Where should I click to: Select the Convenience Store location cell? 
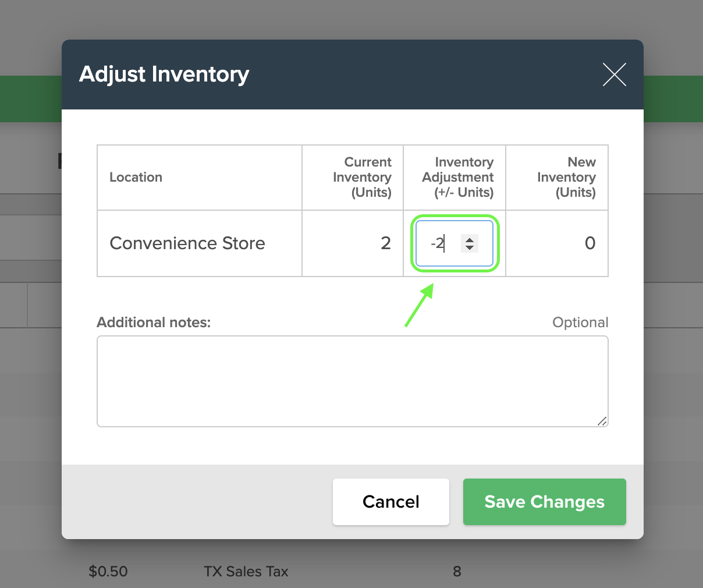[187, 243]
